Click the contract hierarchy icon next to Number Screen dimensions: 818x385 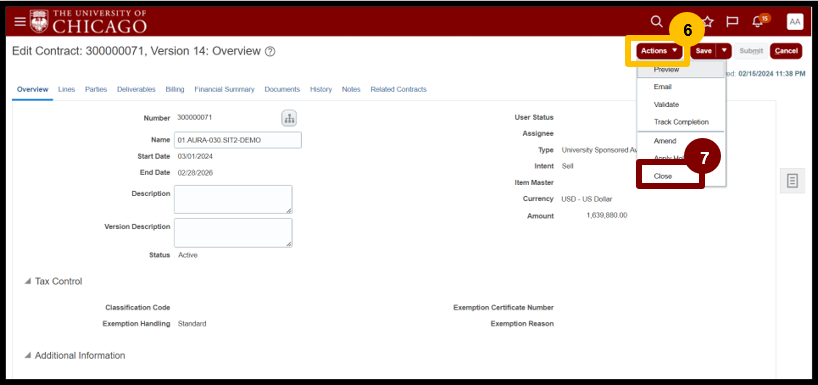(289, 118)
